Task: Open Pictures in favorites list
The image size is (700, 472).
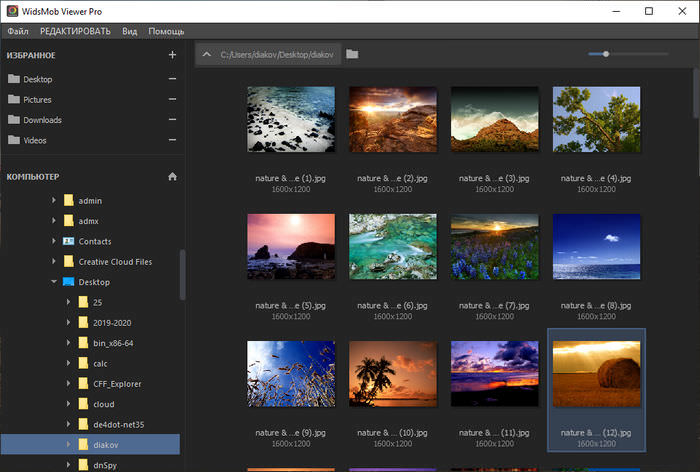Action: pos(37,100)
